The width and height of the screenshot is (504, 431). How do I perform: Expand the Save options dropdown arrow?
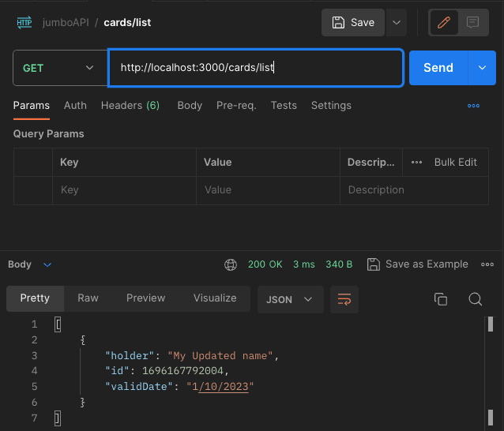pyautogui.click(x=397, y=23)
